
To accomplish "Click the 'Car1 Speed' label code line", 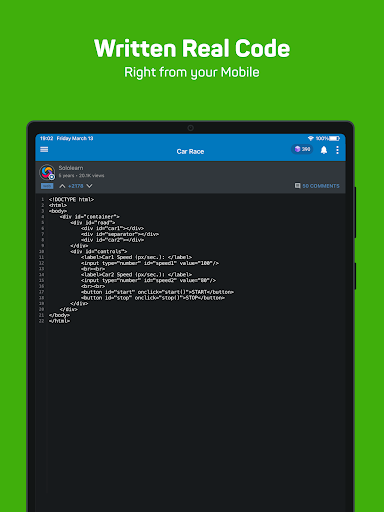I will 136,257.
